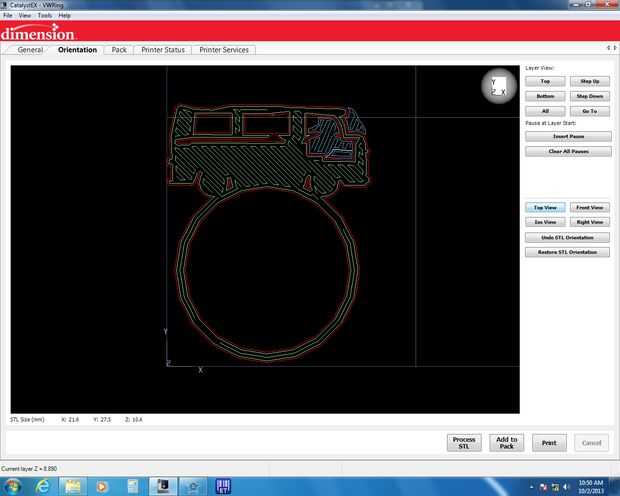
Task: Switch to Front View
Action: tap(590, 208)
